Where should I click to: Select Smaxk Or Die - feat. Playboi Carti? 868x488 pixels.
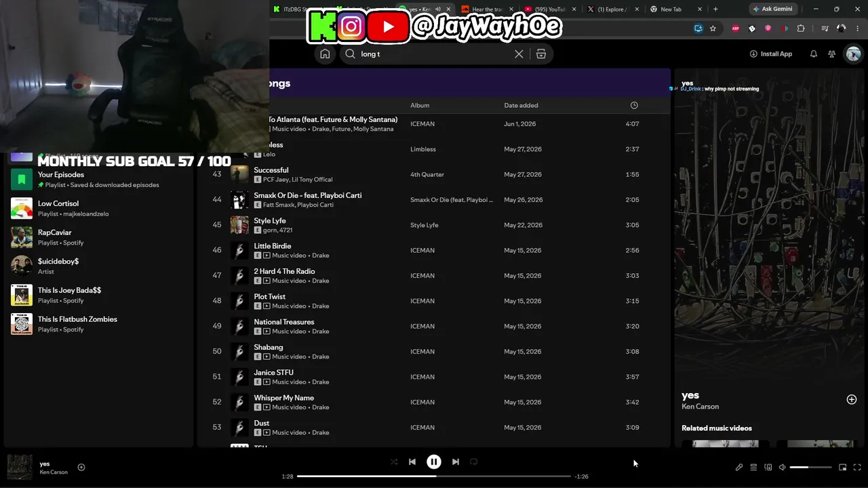click(x=307, y=195)
